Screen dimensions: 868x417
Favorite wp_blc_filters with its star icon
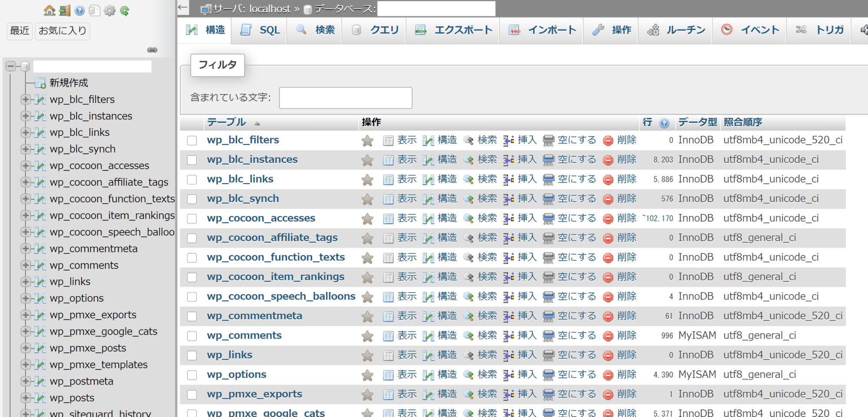[367, 141]
